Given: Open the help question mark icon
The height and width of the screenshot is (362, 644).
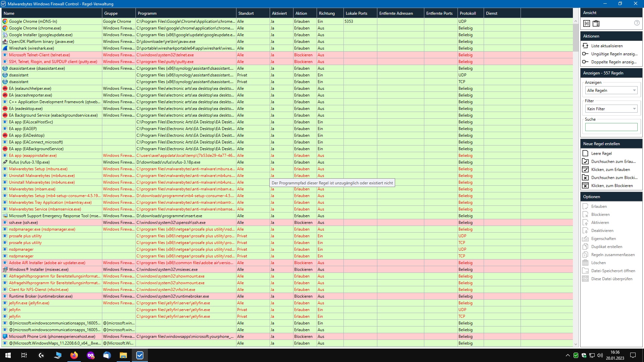Looking at the screenshot, I should point(637,23).
